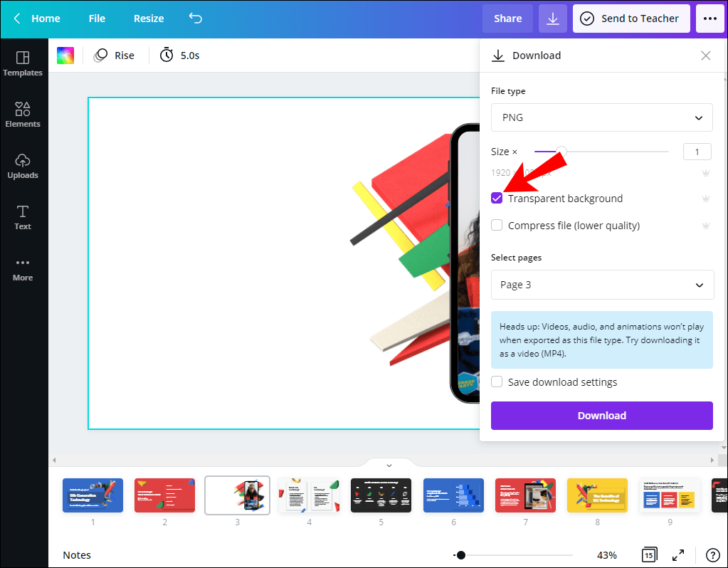Open the document color swatch in toolbar
This screenshot has height=568, width=728.
(x=65, y=54)
